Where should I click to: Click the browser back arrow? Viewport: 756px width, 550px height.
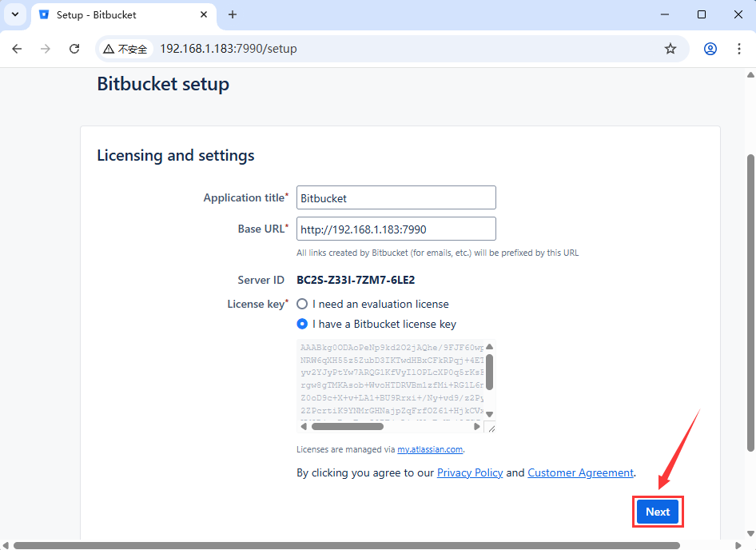17,49
